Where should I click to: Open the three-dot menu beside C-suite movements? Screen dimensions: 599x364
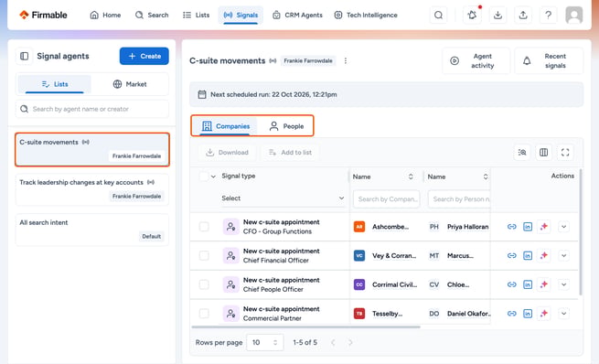[346, 60]
